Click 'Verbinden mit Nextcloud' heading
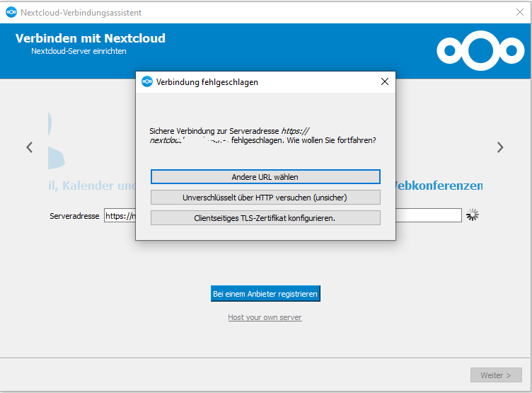 click(91, 38)
